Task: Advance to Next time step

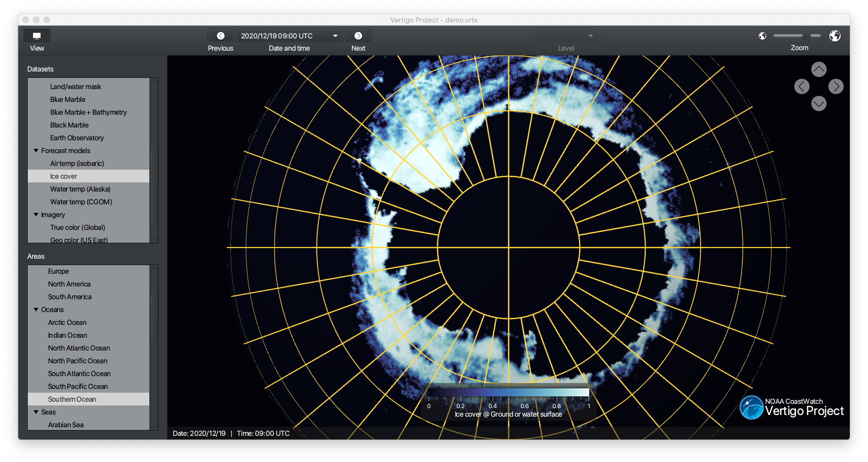Action: coord(358,36)
